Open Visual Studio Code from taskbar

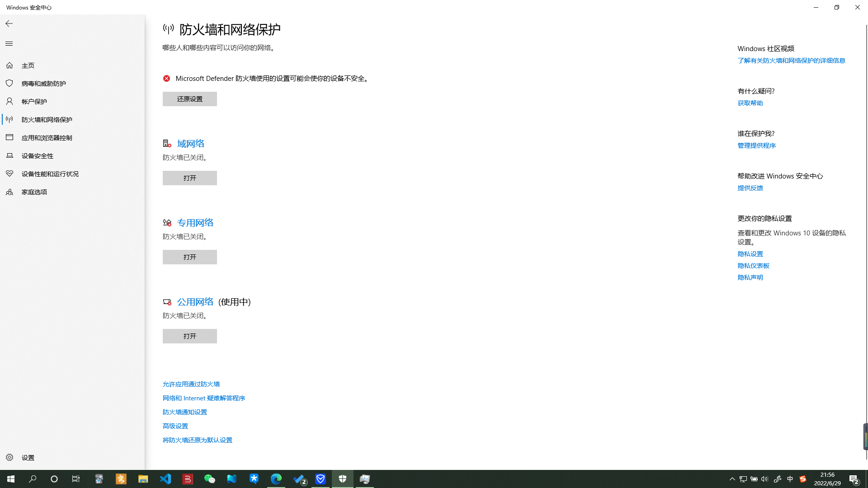point(165,479)
